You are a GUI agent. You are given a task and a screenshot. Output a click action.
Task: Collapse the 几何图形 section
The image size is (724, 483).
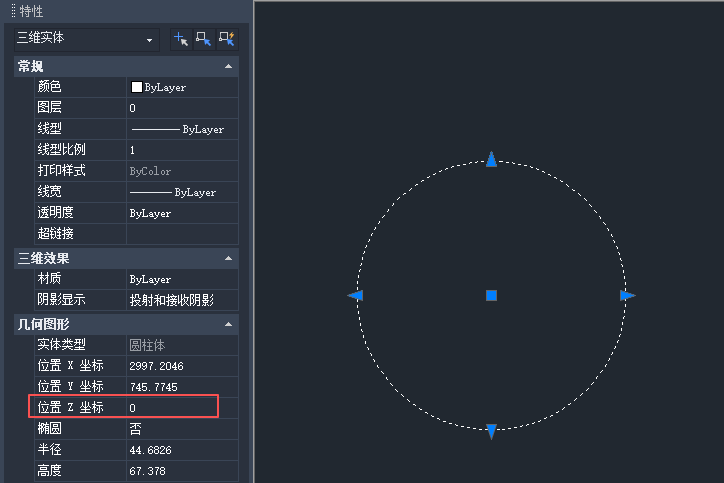[x=229, y=325]
